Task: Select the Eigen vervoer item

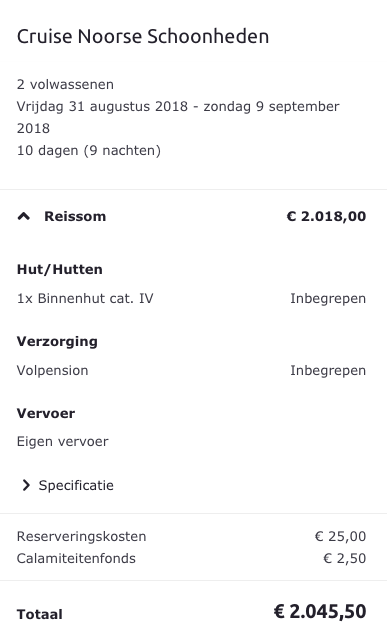Action: pyautogui.click(x=62, y=442)
